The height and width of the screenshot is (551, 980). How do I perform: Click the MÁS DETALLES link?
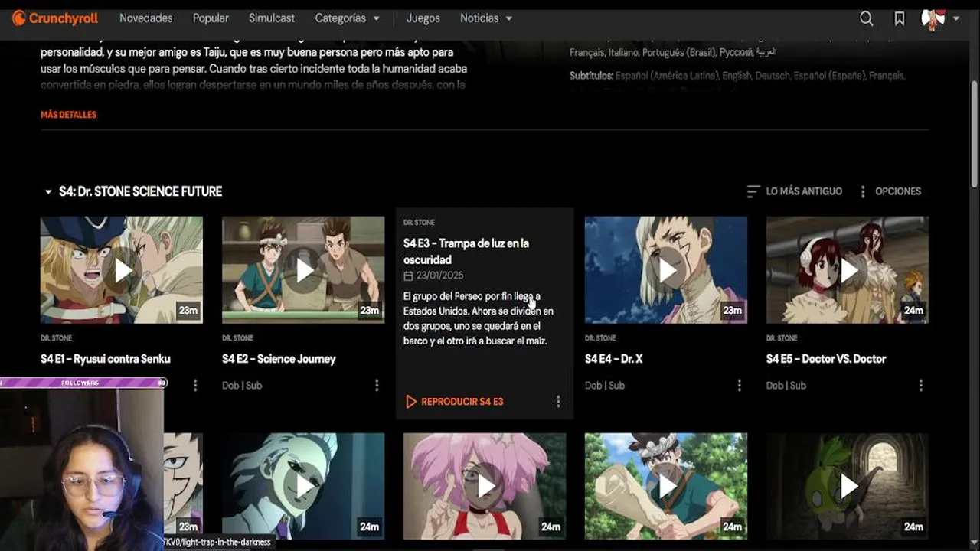point(69,115)
